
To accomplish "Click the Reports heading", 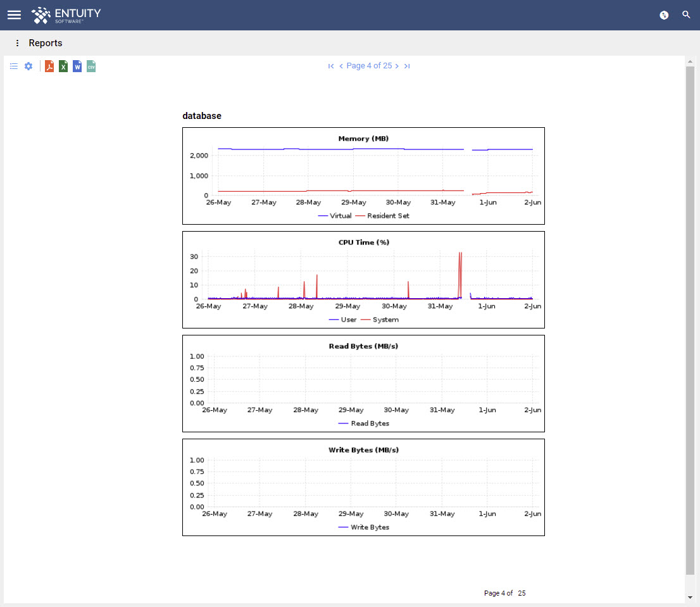I will (x=46, y=43).
